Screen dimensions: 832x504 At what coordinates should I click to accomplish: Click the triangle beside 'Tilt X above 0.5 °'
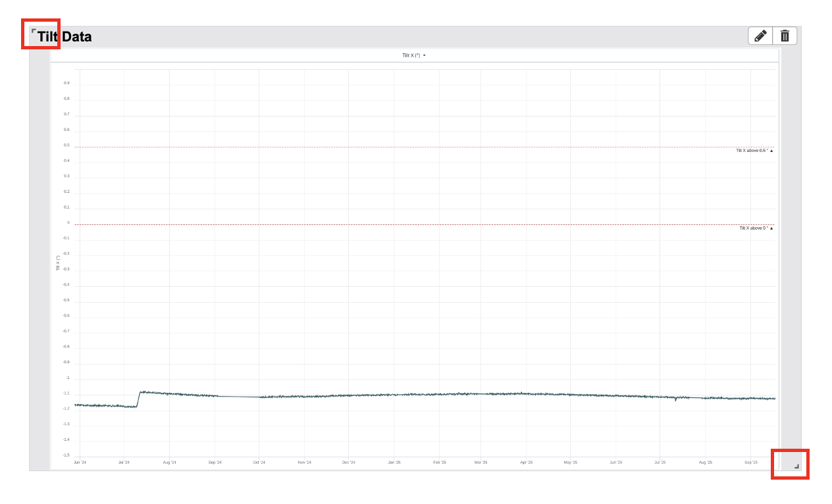(771, 151)
